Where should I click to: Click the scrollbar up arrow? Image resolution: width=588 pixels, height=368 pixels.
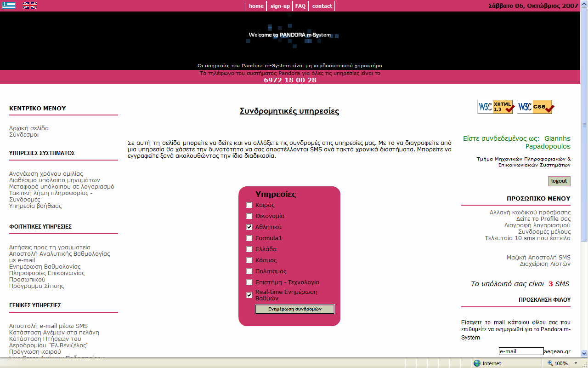[584, 4]
